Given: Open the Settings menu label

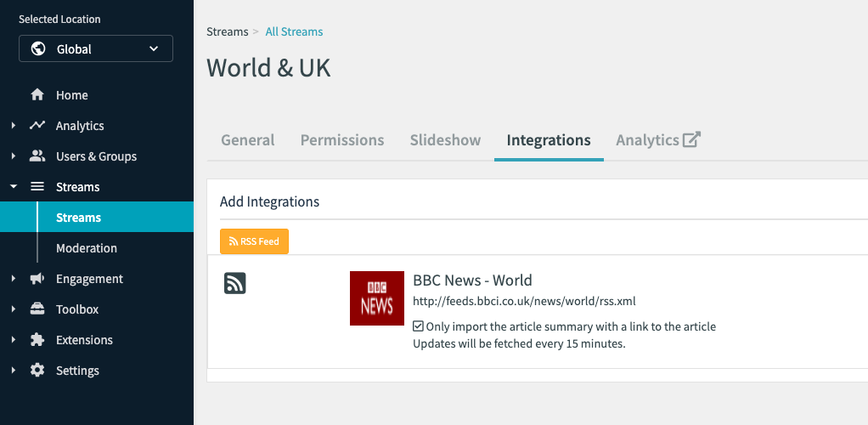Looking at the screenshot, I should click(77, 370).
